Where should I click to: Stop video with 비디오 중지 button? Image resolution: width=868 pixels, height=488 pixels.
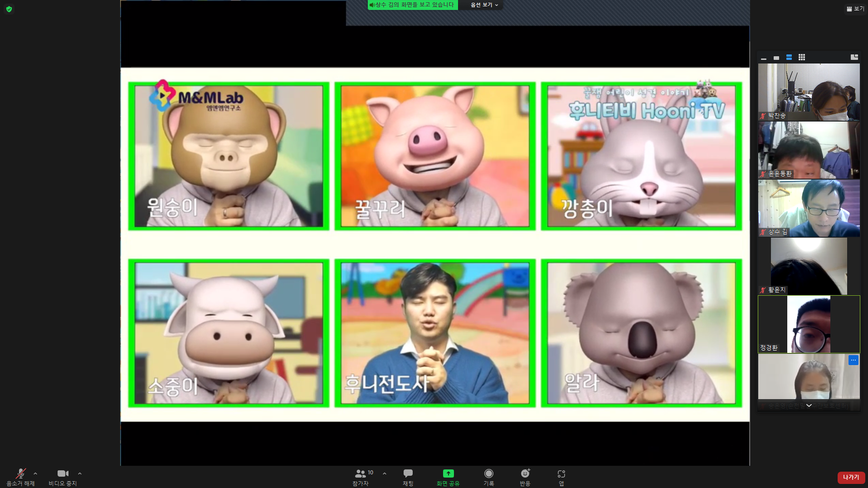click(x=63, y=477)
